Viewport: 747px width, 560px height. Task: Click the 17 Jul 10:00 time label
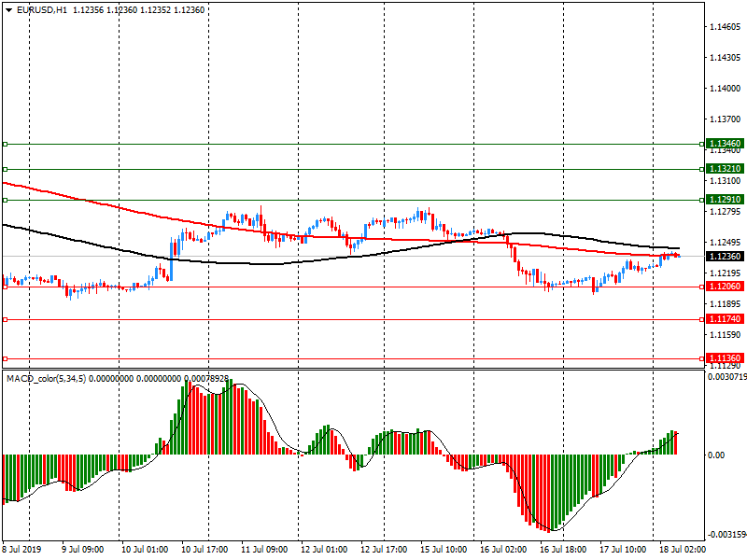623,549
